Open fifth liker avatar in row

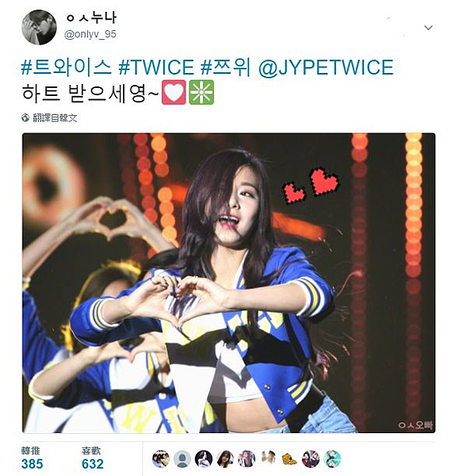point(247,459)
